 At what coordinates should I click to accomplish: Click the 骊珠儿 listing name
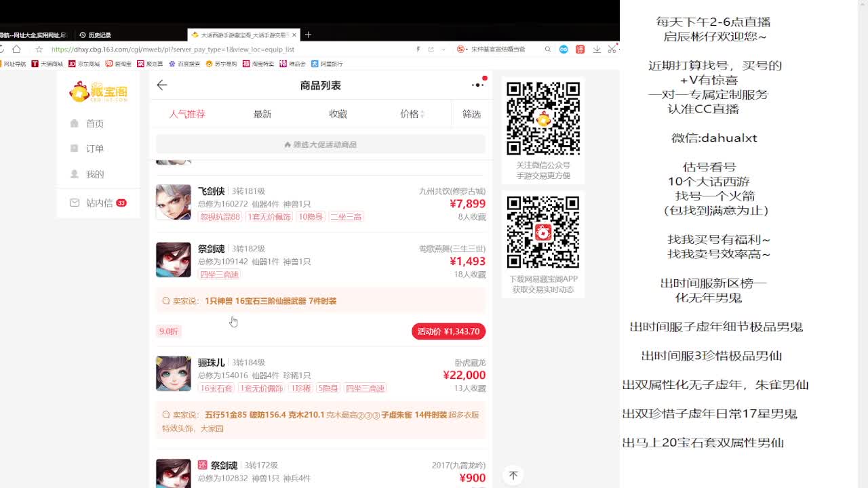pos(211,363)
